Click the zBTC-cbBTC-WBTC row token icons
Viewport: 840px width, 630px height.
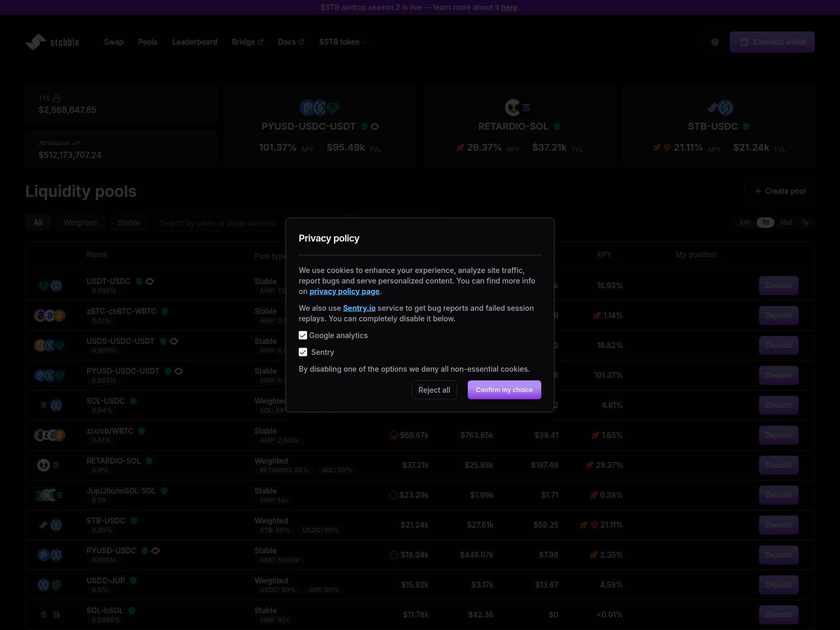click(50, 316)
